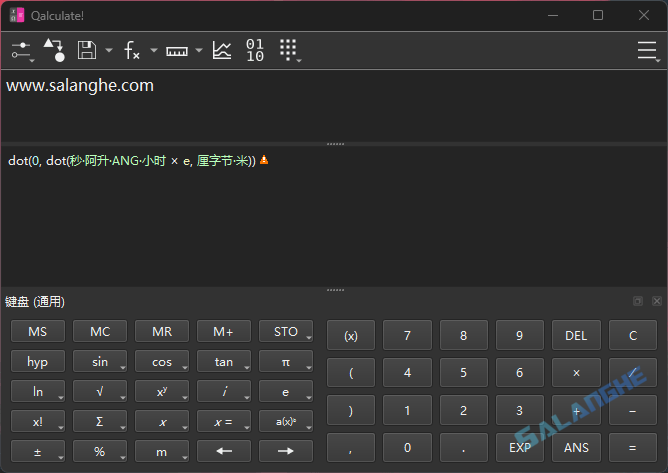Screen dimensions: 668x473
Task: Click the dot result expression text
Action: pyautogui.click(x=132, y=161)
